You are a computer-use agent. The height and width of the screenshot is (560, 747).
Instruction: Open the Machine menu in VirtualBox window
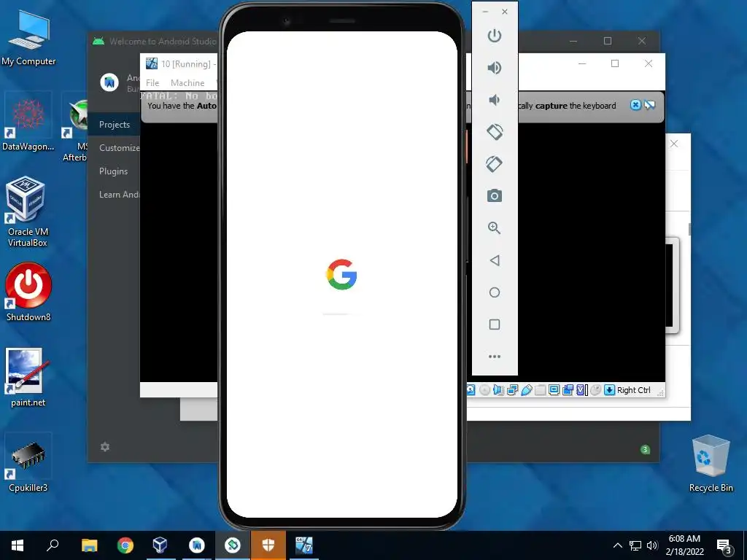point(187,83)
